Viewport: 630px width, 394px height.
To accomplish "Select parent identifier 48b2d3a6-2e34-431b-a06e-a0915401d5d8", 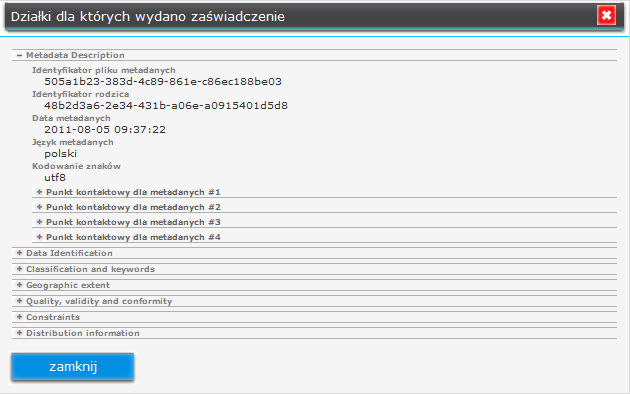I will click(166, 106).
